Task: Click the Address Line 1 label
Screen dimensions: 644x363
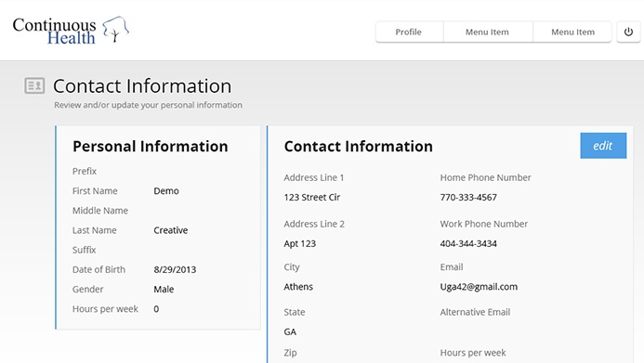Action: pyautogui.click(x=314, y=177)
